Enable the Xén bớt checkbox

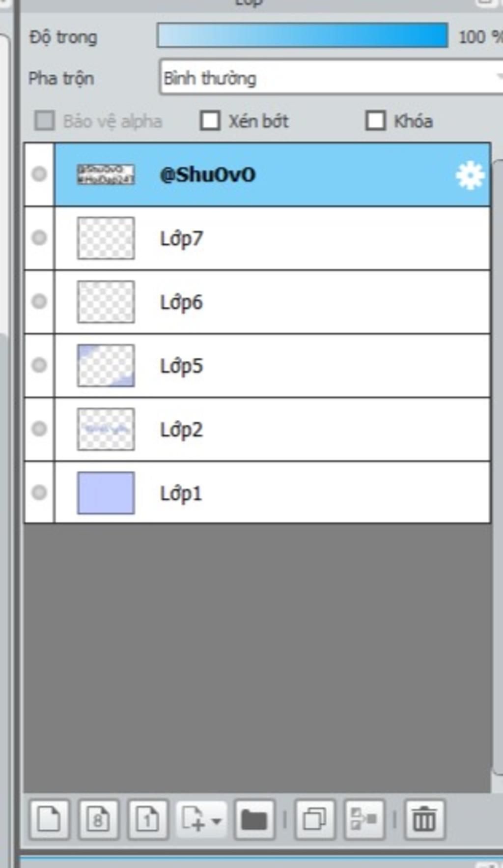[x=210, y=121]
